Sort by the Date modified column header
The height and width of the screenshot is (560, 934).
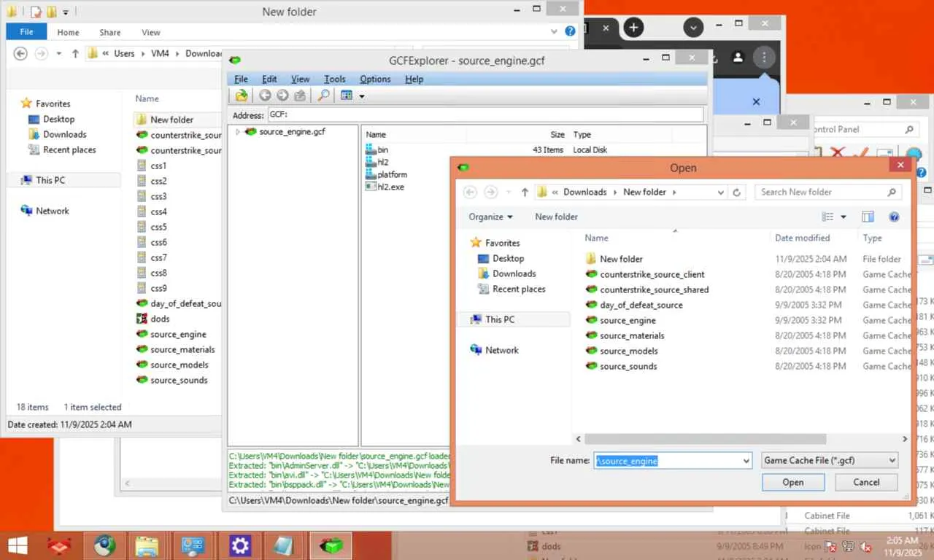(x=802, y=238)
